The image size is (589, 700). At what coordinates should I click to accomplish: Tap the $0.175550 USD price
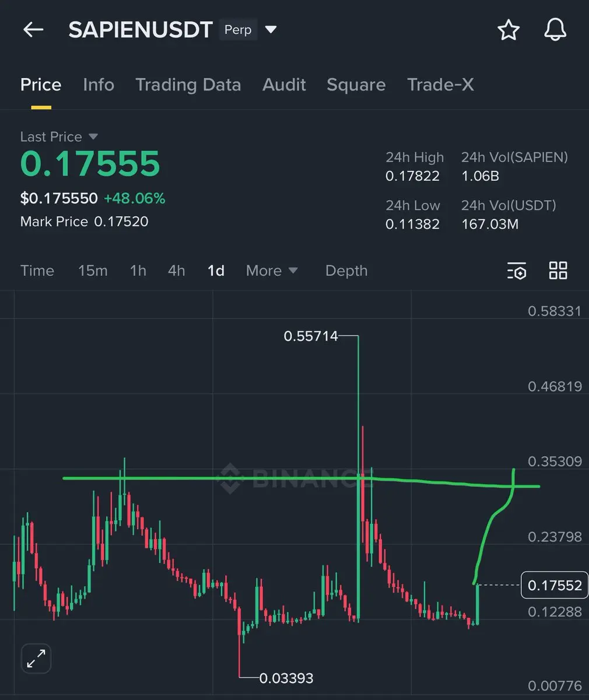(59, 198)
